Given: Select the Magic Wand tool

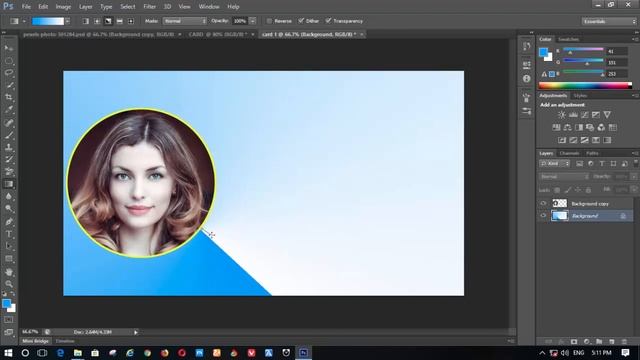Looking at the screenshot, I should click(9, 85).
